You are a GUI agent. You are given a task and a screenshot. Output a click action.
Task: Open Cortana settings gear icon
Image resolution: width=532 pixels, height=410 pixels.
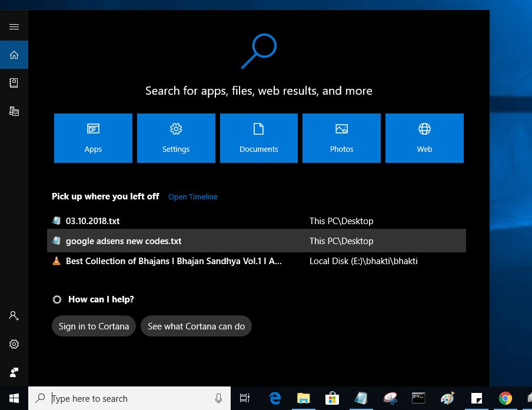pyautogui.click(x=14, y=344)
